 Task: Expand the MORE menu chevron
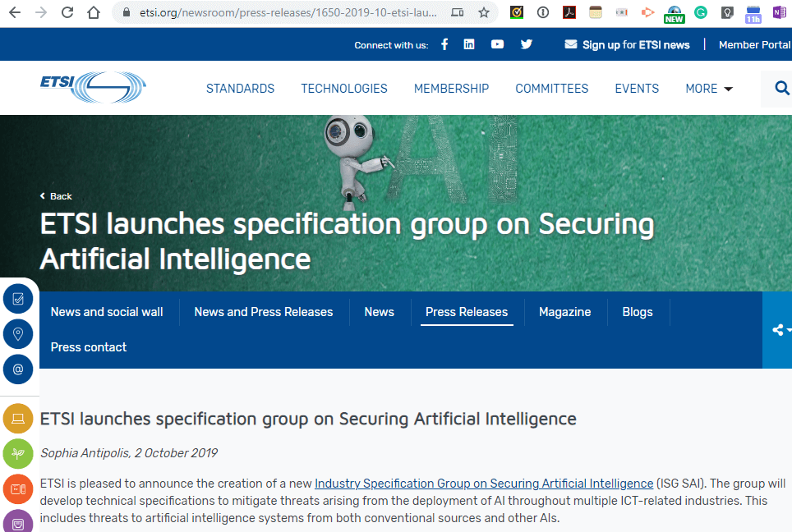coord(726,89)
